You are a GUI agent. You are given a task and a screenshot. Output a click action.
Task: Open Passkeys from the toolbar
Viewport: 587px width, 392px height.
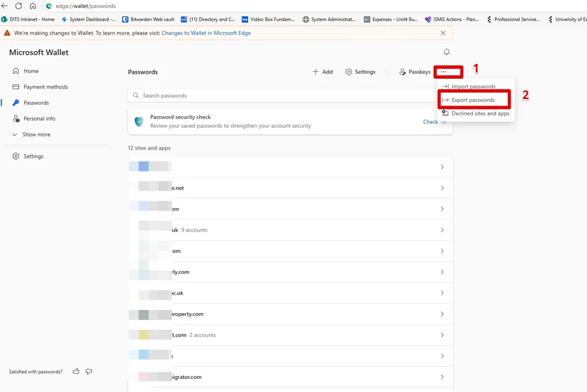point(415,72)
